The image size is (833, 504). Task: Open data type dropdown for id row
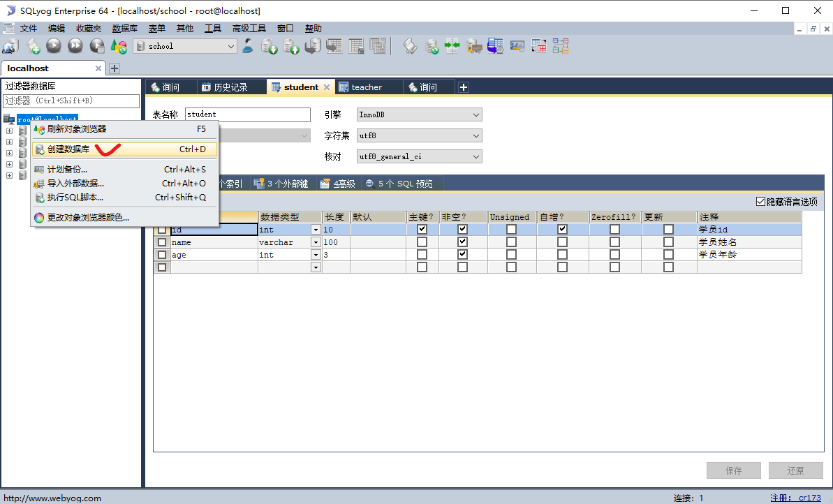click(x=316, y=230)
